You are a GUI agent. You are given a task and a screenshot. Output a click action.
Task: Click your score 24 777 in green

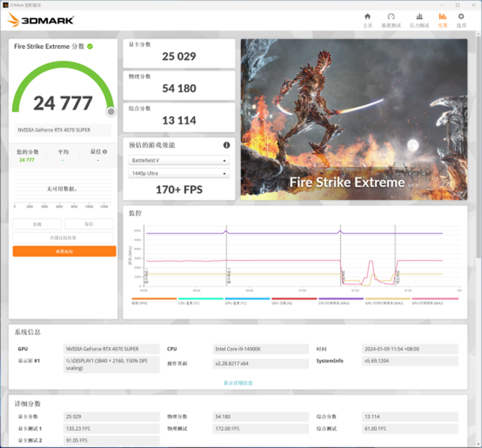click(27, 160)
